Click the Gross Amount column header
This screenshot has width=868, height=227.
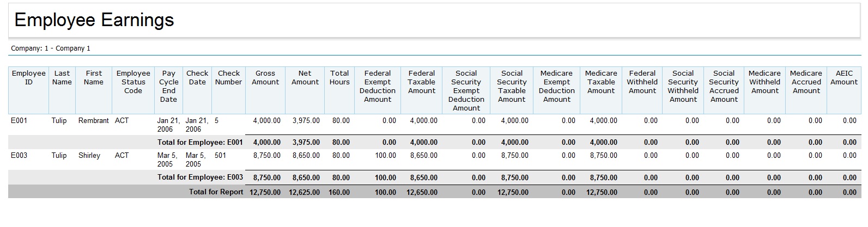(x=265, y=78)
